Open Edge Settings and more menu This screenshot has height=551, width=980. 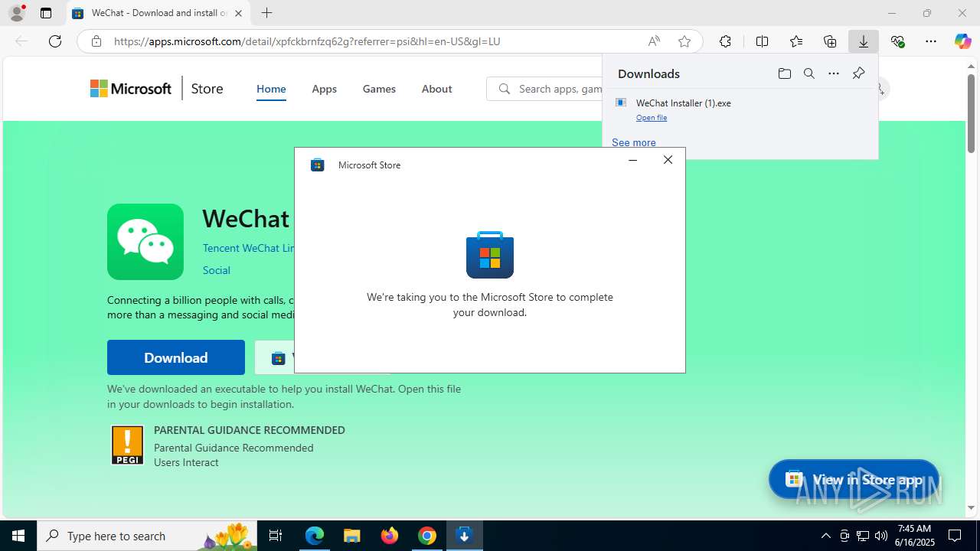pos(931,41)
